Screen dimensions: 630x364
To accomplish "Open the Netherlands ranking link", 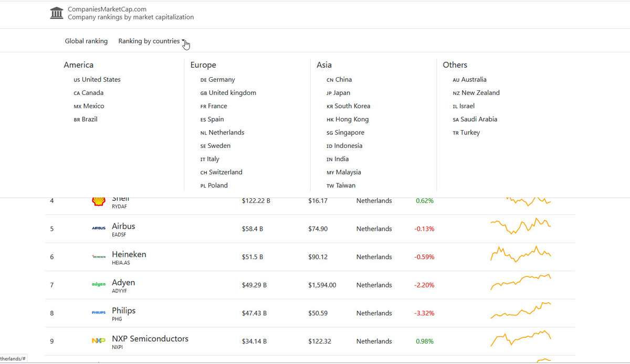I will click(x=223, y=133).
